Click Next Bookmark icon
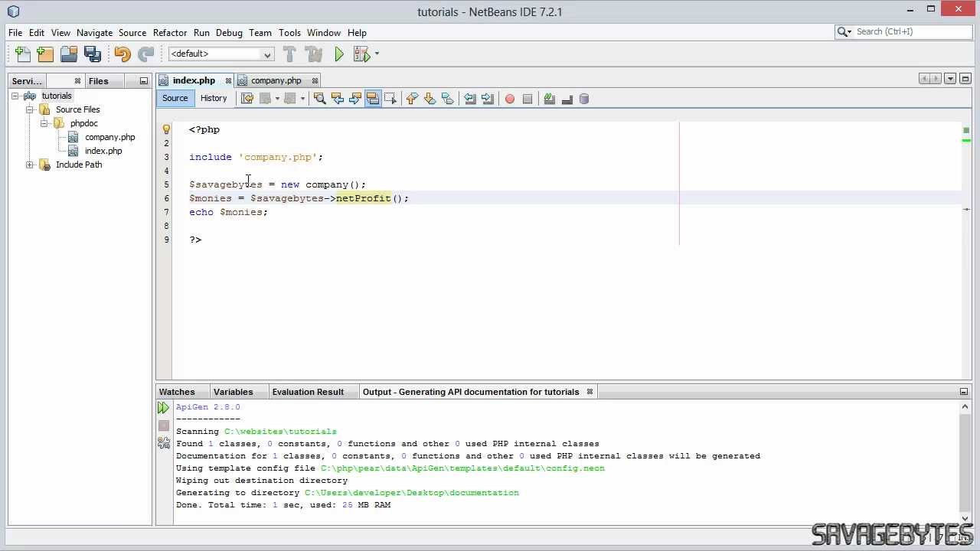980x551 pixels. (x=430, y=99)
